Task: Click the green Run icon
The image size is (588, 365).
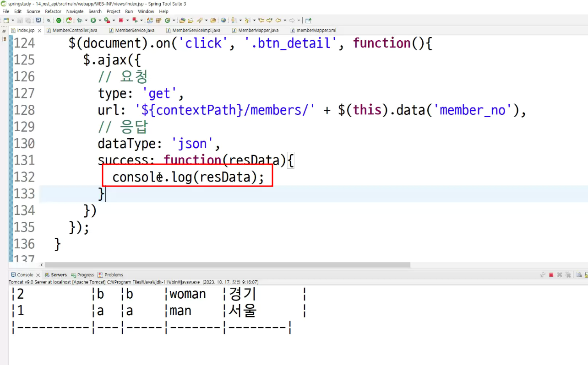Action: 93,20
